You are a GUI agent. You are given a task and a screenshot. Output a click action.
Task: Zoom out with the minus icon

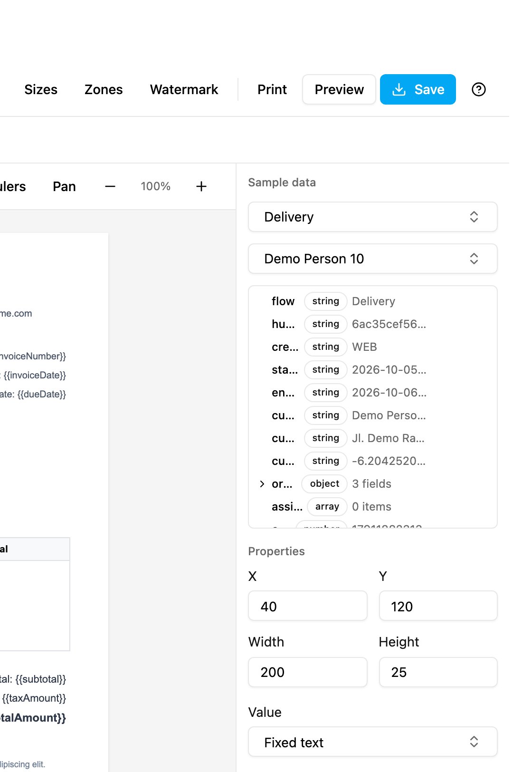pyautogui.click(x=110, y=186)
